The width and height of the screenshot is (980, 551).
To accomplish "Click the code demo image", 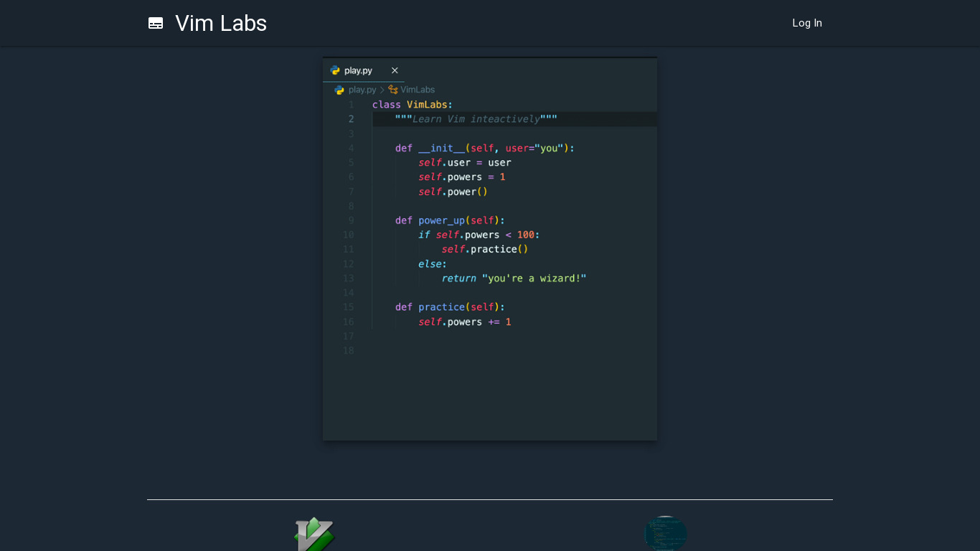I will point(490,249).
